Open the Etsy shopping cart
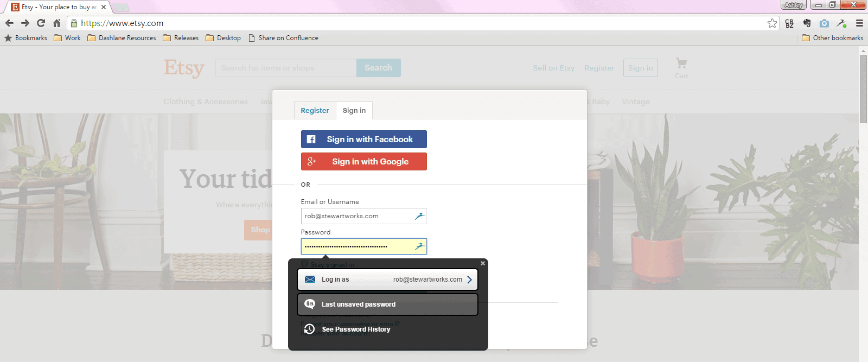Viewport: 868px width, 362px height. tap(681, 68)
